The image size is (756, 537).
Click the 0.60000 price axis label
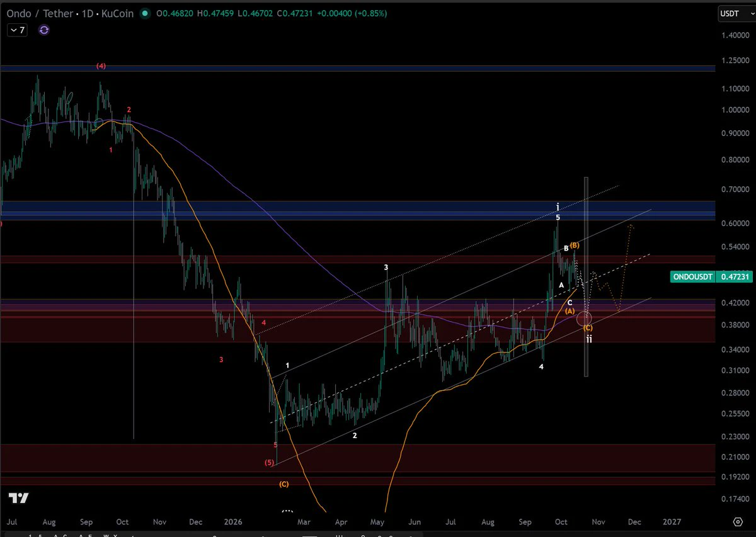pyautogui.click(x=734, y=223)
